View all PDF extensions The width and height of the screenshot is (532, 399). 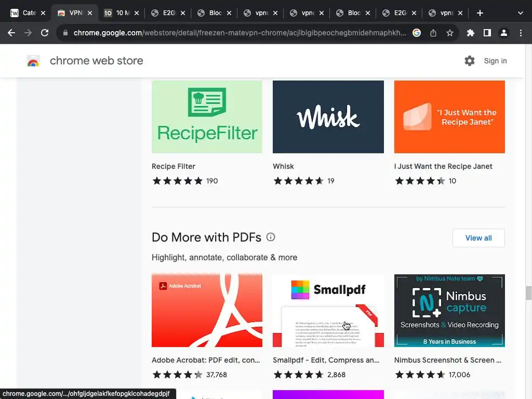click(x=478, y=238)
